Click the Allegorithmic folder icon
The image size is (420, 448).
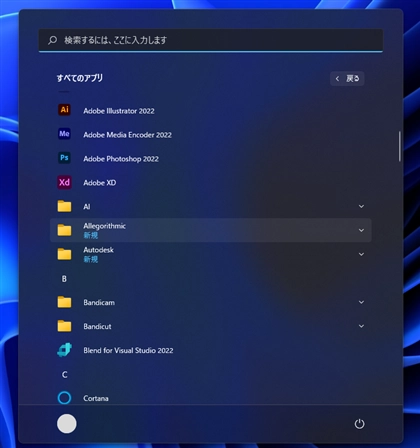pyautogui.click(x=64, y=230)
